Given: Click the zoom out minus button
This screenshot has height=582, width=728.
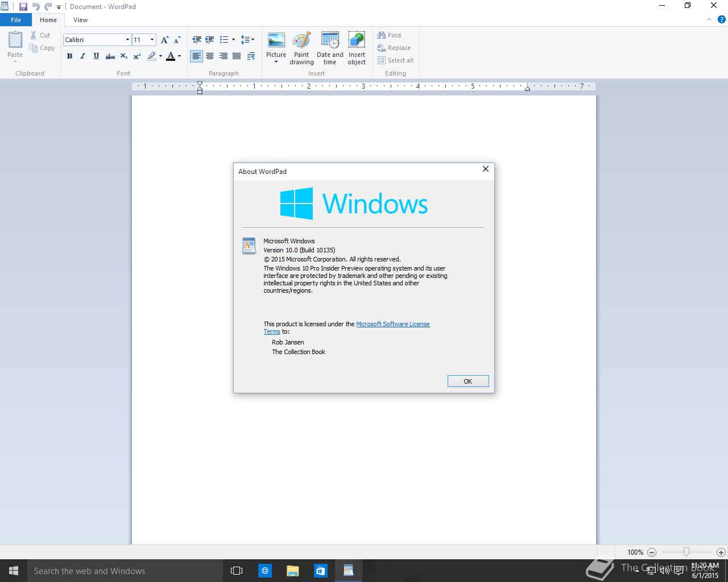Looking at the screenshot, I should click(652, 552).
